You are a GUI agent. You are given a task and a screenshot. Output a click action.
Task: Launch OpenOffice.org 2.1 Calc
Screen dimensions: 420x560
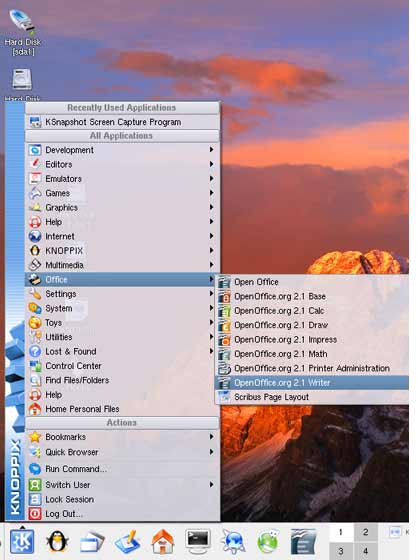312,311
